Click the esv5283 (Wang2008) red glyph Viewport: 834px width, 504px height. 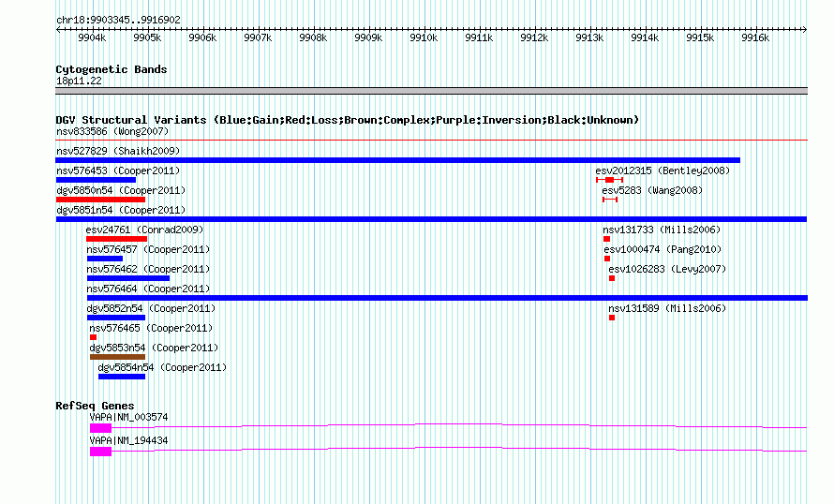[x=610, y=200]
